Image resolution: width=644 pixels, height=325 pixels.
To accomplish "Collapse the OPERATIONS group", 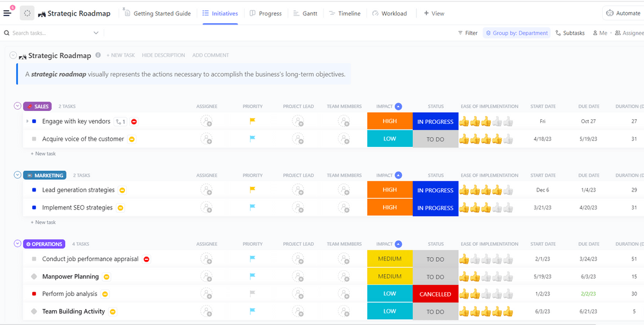I will 17,244.
